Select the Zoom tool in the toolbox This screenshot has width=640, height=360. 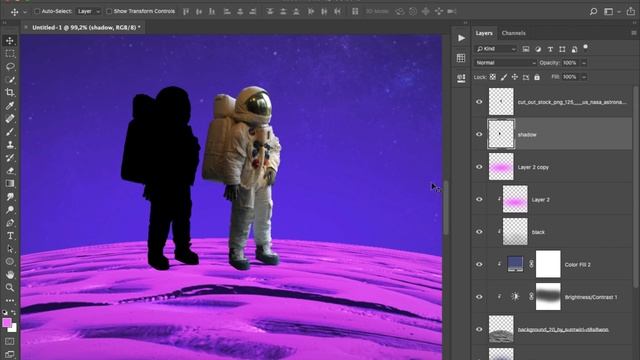point(10,288)
